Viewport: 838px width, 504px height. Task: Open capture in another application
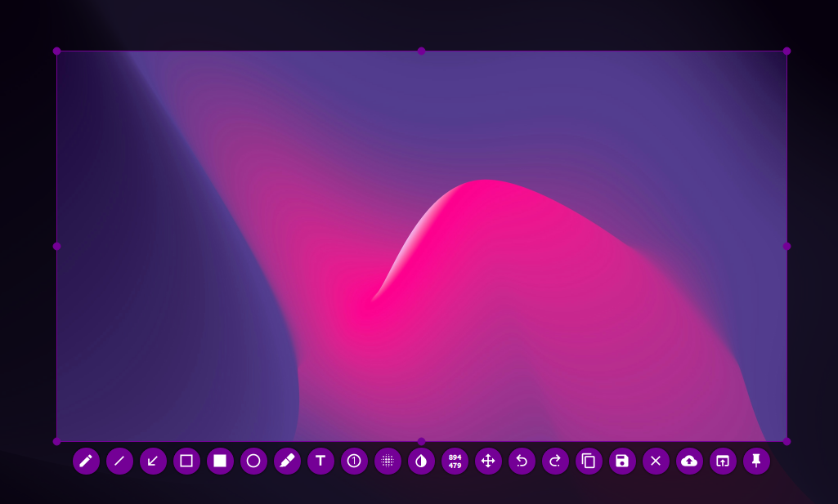pos(723,461)
